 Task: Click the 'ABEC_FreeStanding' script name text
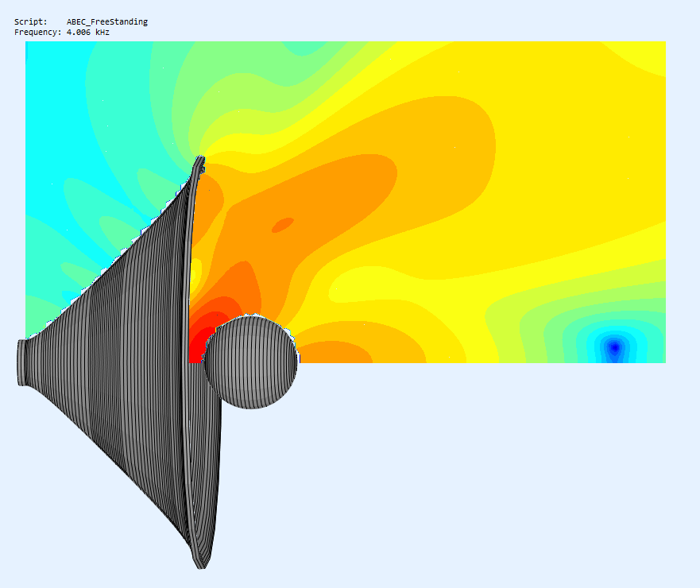tap(107, 22)
